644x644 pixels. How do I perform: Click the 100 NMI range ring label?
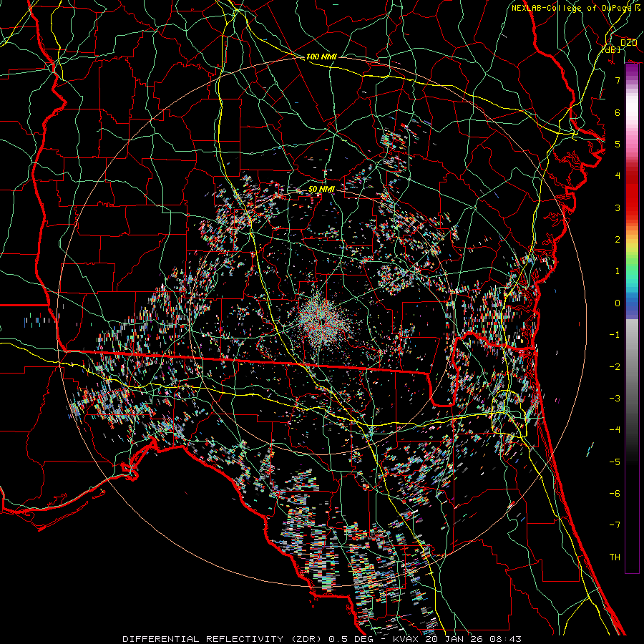point(321,57)
